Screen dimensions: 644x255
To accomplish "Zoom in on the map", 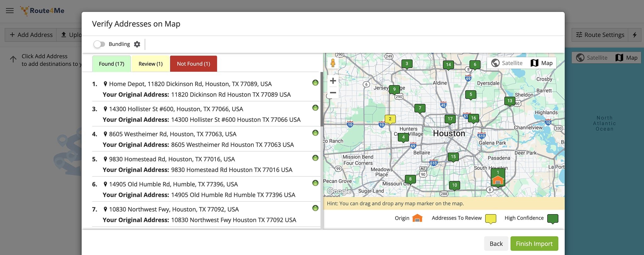I will [333, 81].
